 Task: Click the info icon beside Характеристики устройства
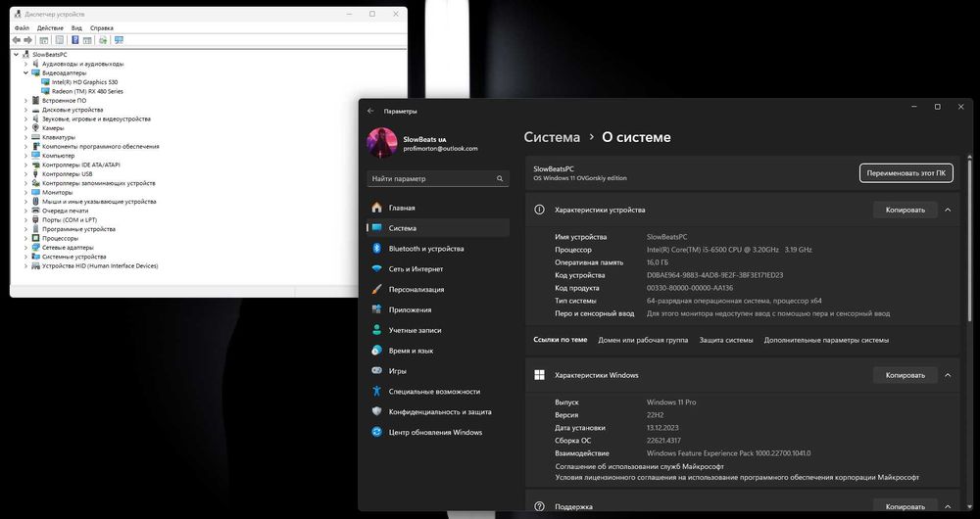click(539, 210)
